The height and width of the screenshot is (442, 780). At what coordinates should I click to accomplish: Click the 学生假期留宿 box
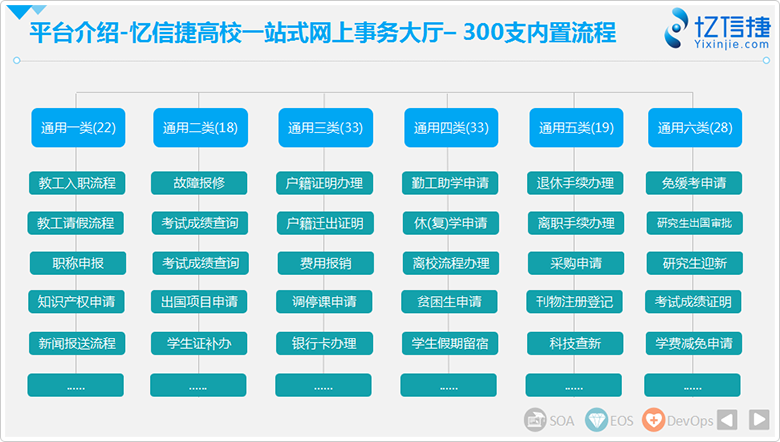pyautogui.click(x=450, y=344)
